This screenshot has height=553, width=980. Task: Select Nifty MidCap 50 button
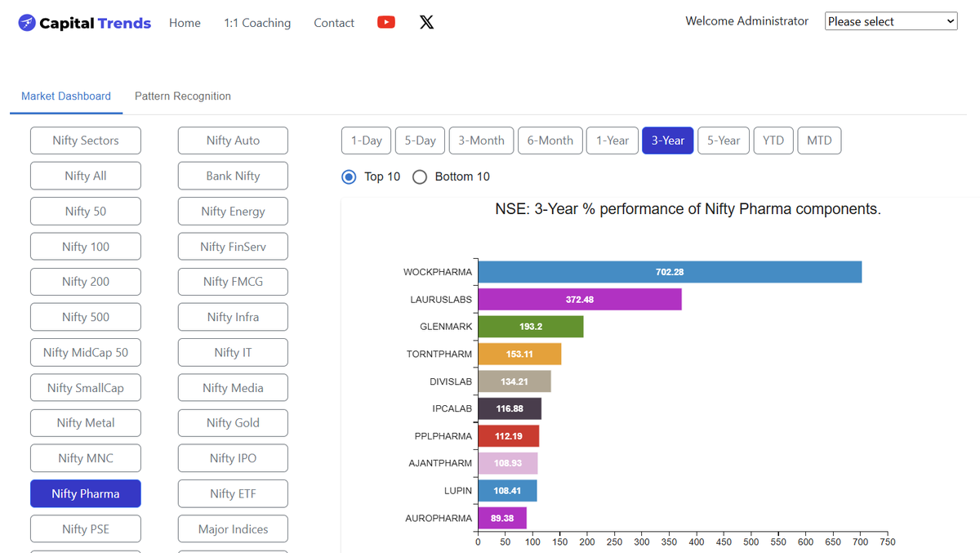pos(86,352)
